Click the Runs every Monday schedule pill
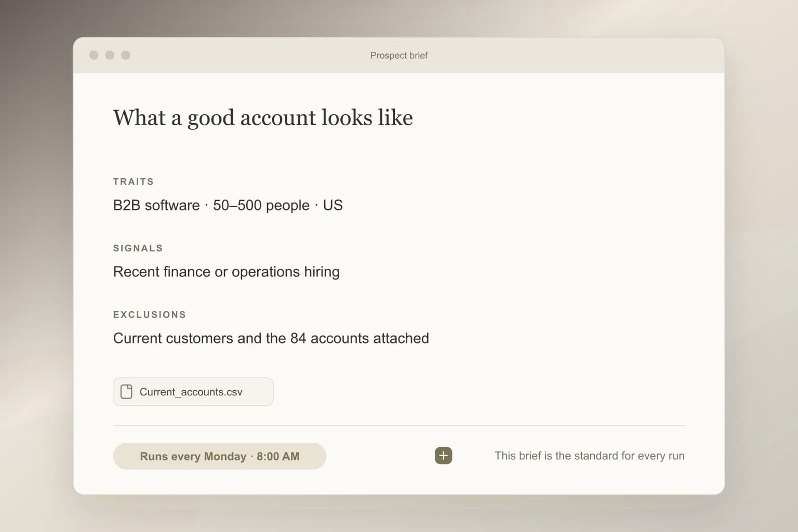The image size is (798, 532). click(x=219, y=456)
